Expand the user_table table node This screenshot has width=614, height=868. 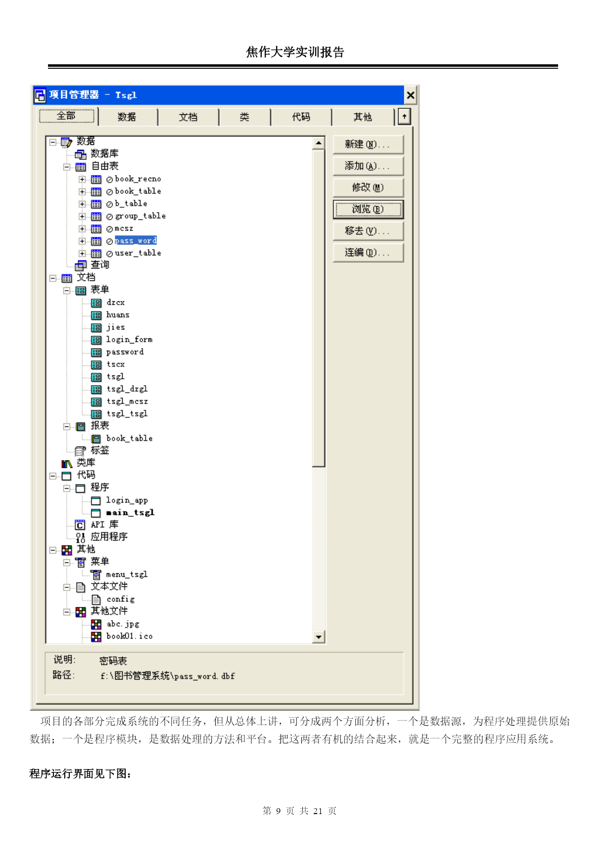click(82, 254)
